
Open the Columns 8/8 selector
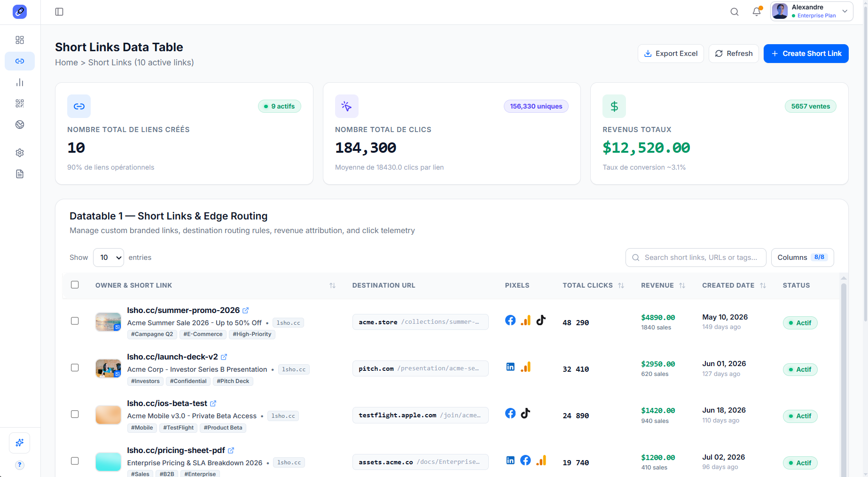[x=802, y=258]
